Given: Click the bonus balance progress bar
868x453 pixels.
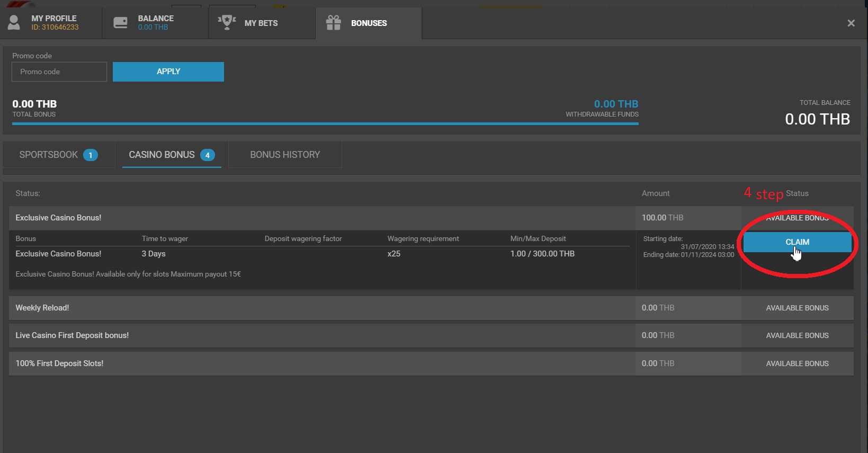Looking at the screenshot, I should click(325, 123).
